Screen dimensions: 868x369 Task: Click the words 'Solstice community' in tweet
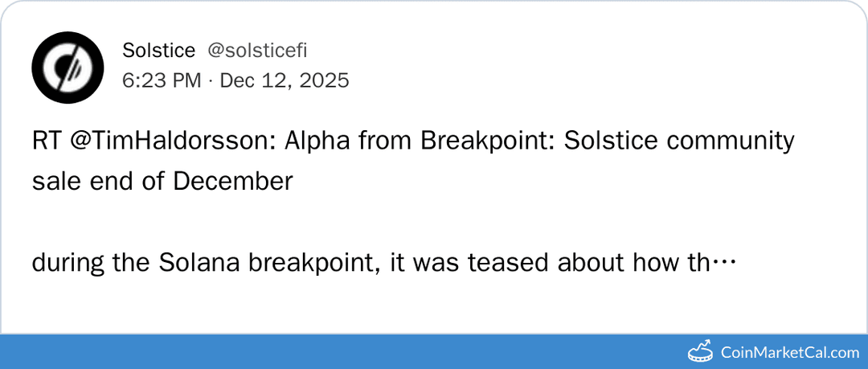click(x=680, y=141)
